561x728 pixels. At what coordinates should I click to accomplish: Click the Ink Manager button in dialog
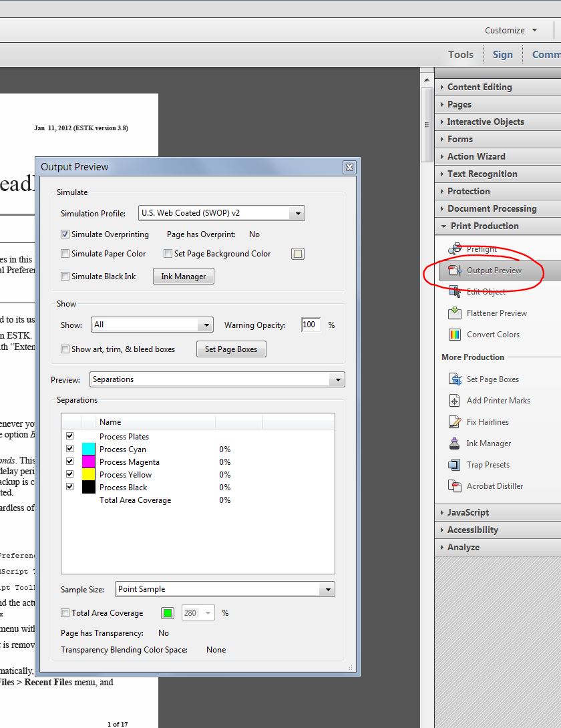pyautogui.click(x=184, y=277)
